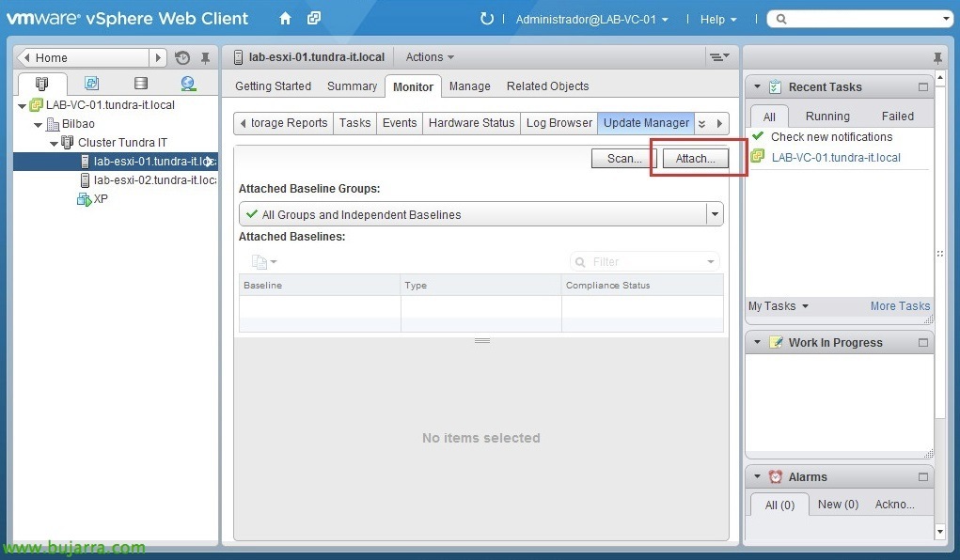Open the Networking inventory globe icon

(189, 84)
